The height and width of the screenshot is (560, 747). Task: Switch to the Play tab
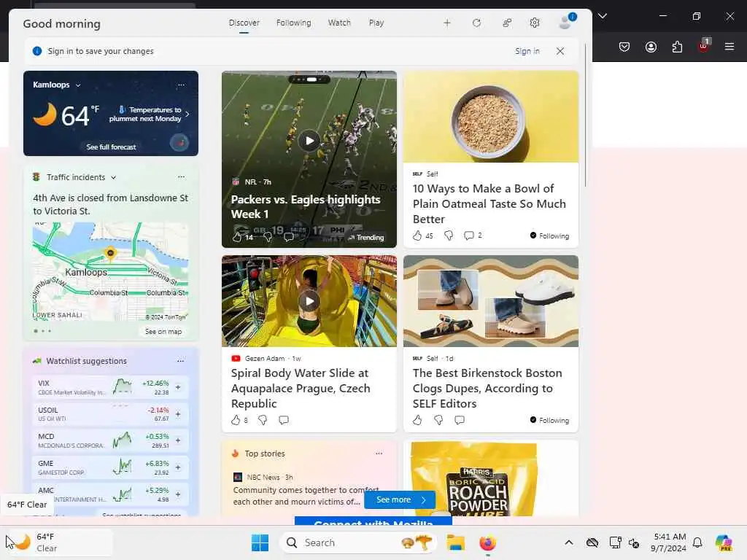(x=376, y=23)
